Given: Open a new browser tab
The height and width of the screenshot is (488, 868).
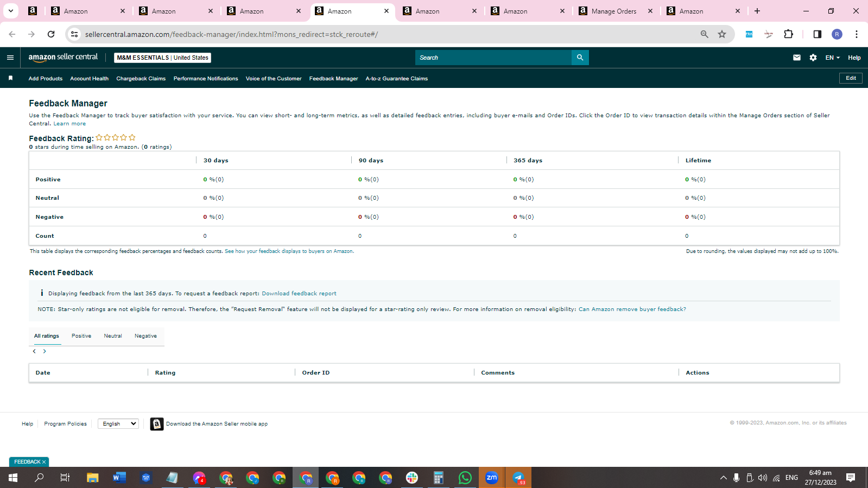Looking at the screenshot, I should pyautogui.click(x=757, y=11).
